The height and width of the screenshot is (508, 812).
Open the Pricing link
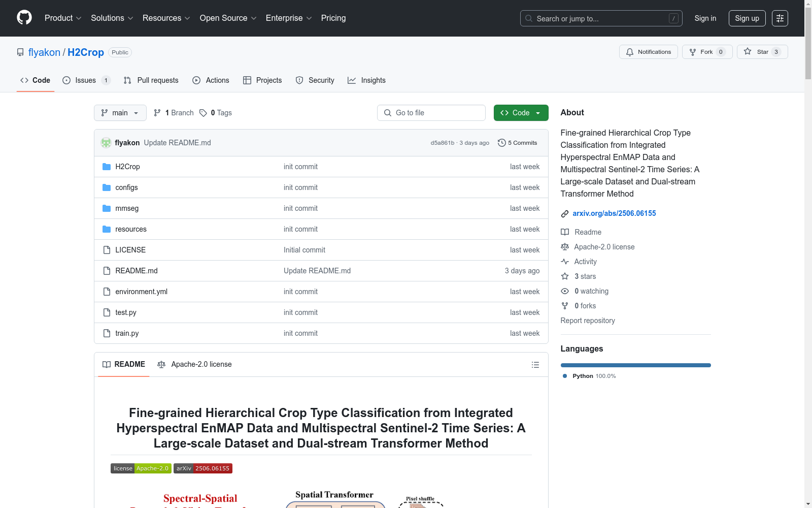pos(333,18)
